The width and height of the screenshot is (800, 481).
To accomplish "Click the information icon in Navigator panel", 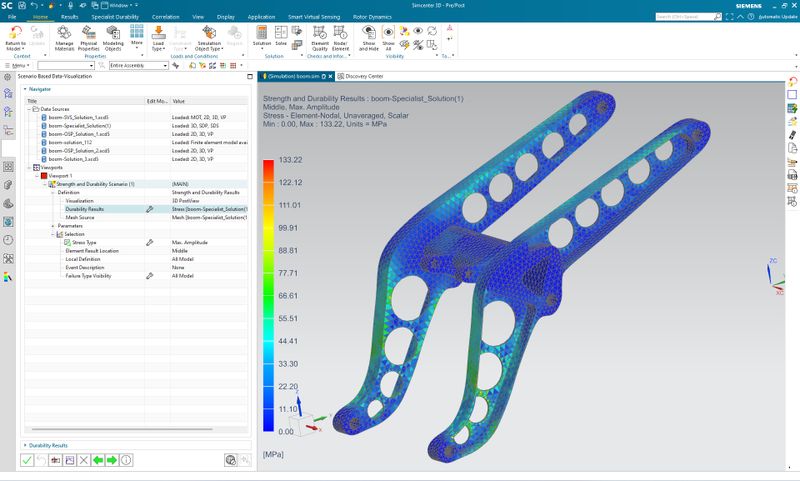I will coord(126,460).
